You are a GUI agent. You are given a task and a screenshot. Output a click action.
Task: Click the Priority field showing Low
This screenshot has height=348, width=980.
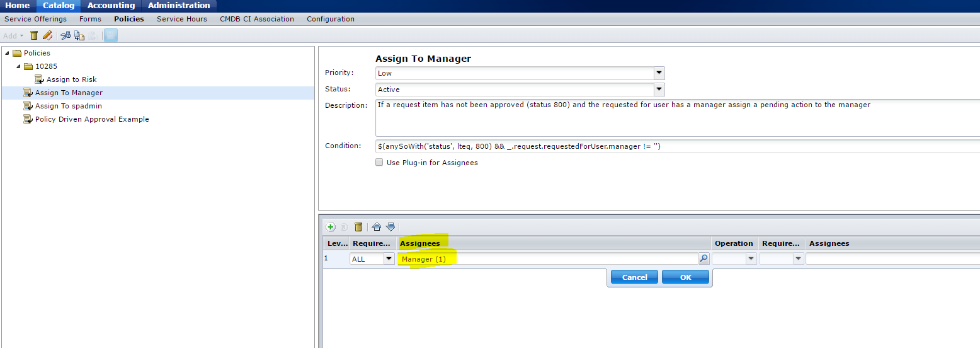[515, 73]
